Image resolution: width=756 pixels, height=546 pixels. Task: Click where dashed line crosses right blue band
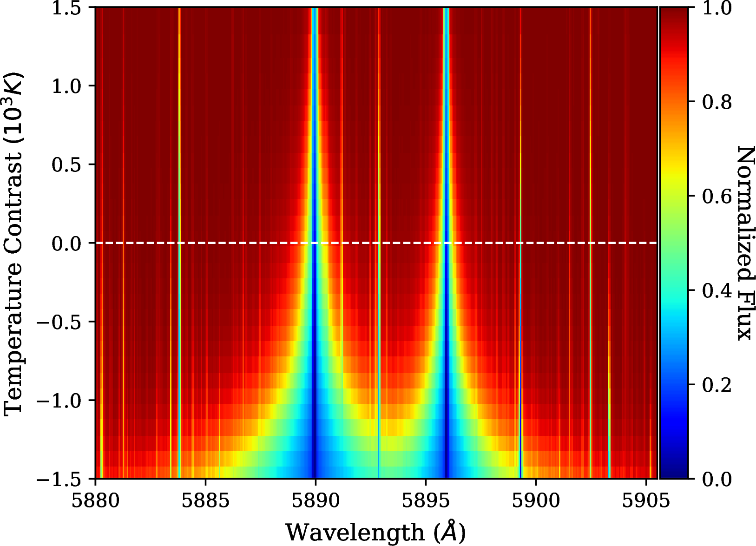446,243
